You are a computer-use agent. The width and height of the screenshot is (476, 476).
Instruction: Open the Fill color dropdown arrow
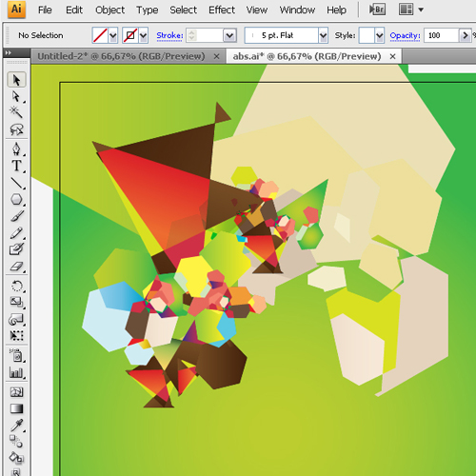pos(113,35)
